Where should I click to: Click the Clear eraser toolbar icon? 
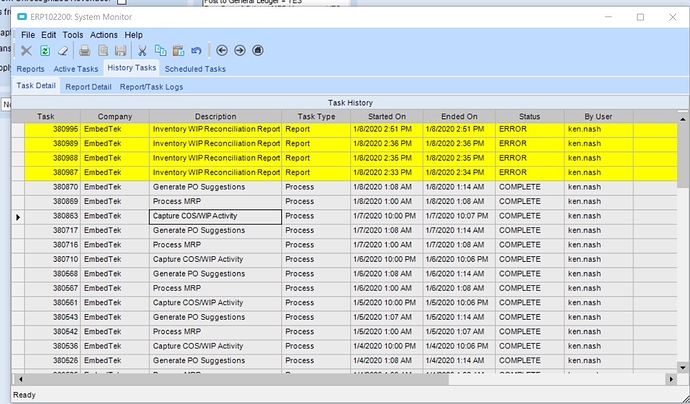[x=63, y=51]
